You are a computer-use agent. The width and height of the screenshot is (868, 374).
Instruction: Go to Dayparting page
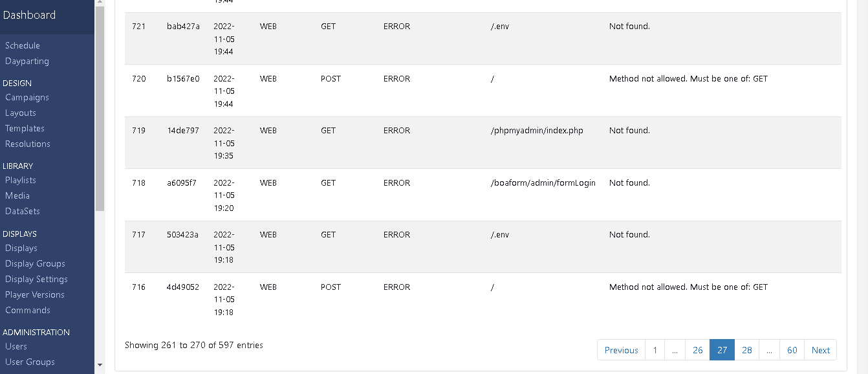(27, 61)
